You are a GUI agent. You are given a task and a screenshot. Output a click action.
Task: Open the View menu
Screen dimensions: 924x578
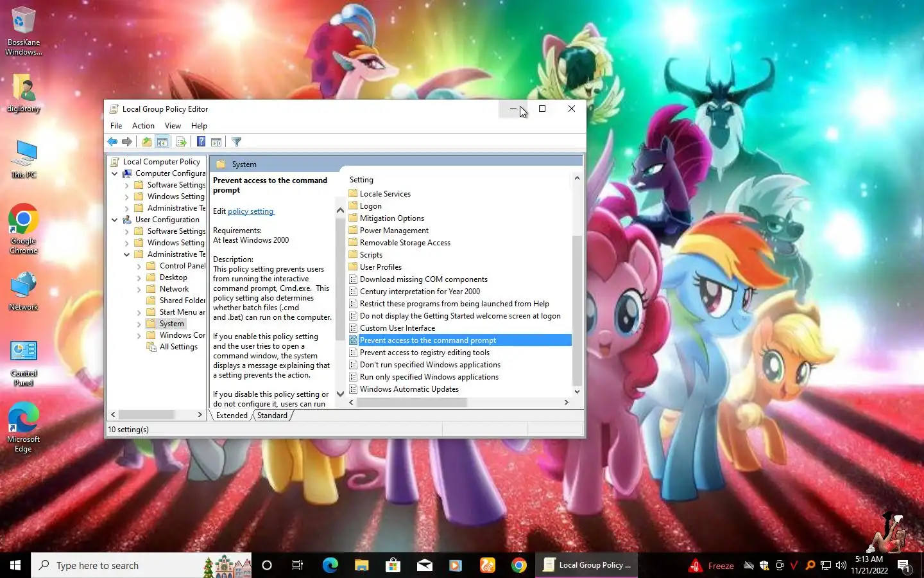click(173, 126)
